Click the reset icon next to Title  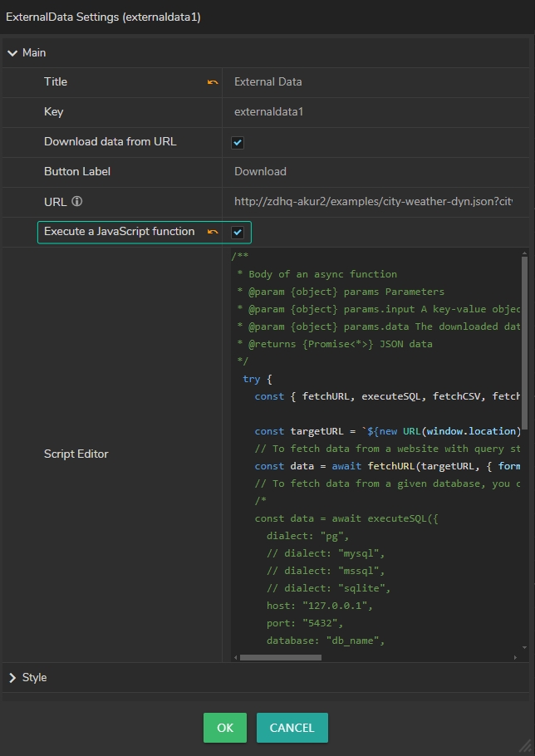tap(213, 82)
